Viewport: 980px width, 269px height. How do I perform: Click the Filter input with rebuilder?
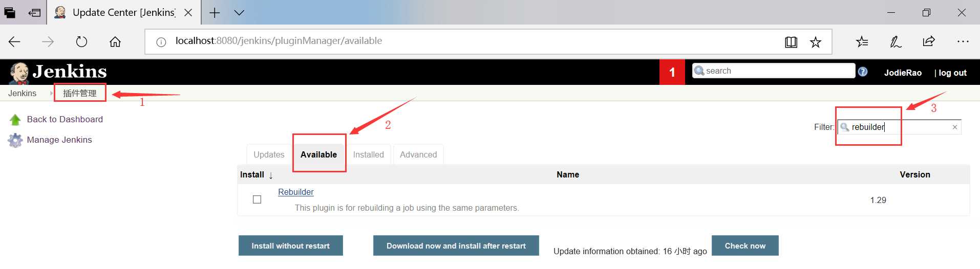click(899, 127)
